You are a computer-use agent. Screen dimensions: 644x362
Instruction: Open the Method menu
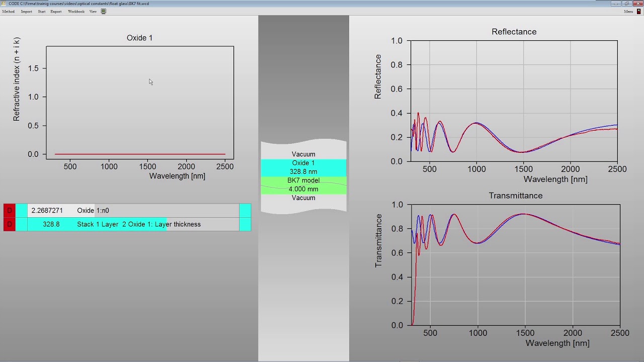tap(9, 12)
